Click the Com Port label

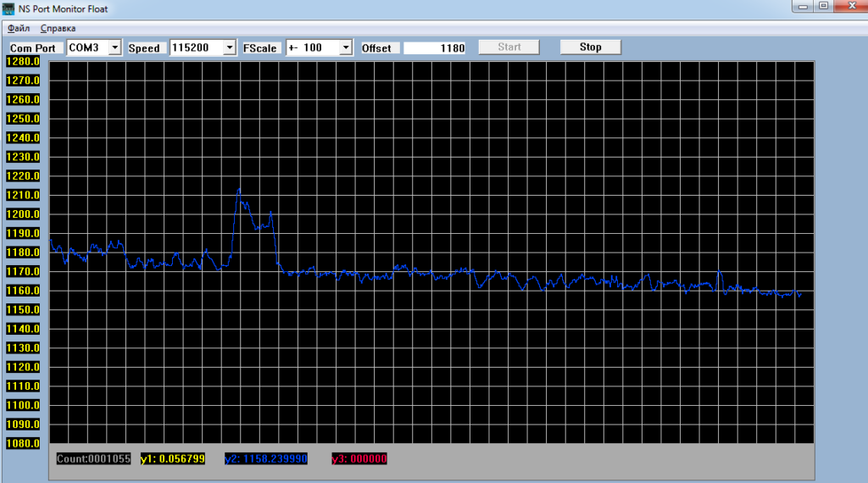(33, 48)
